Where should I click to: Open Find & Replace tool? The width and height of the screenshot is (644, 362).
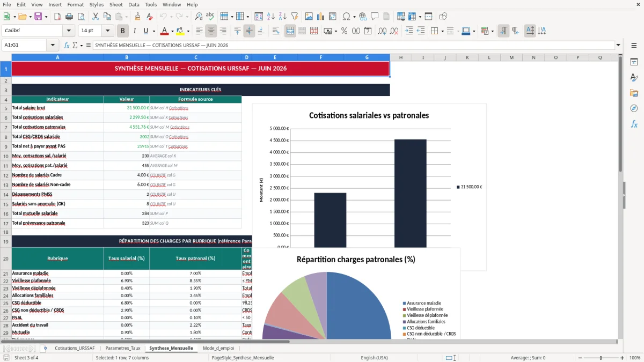pos(199,17)
